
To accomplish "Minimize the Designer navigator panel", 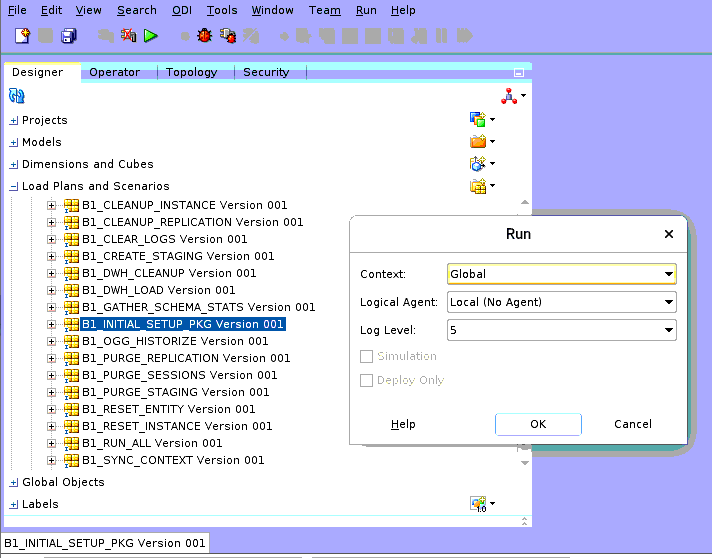I will pyautogui.click(x=519, y=72).
